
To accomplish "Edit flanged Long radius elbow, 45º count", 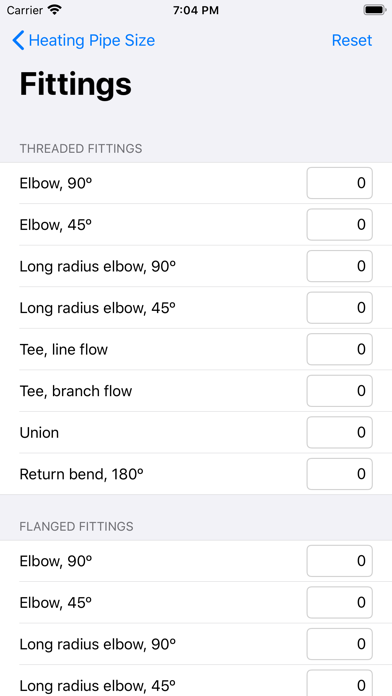I will click(340, 684).
